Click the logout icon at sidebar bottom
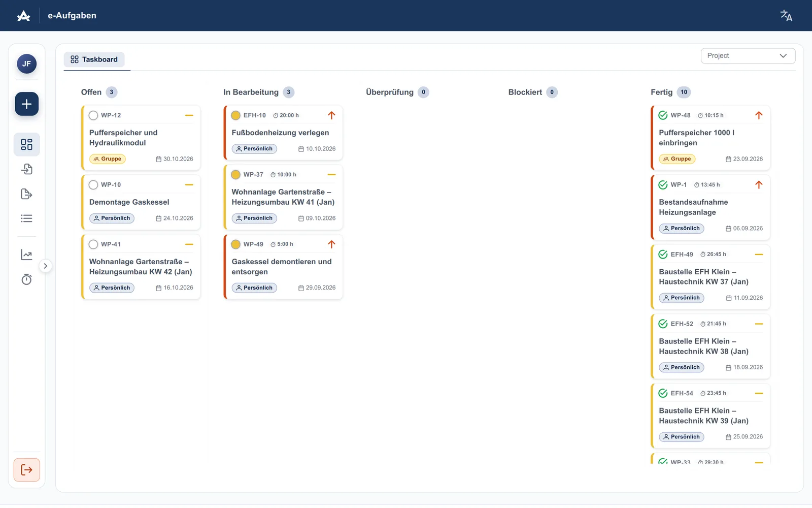Screen dimensions: 812x508 (26, 470)
